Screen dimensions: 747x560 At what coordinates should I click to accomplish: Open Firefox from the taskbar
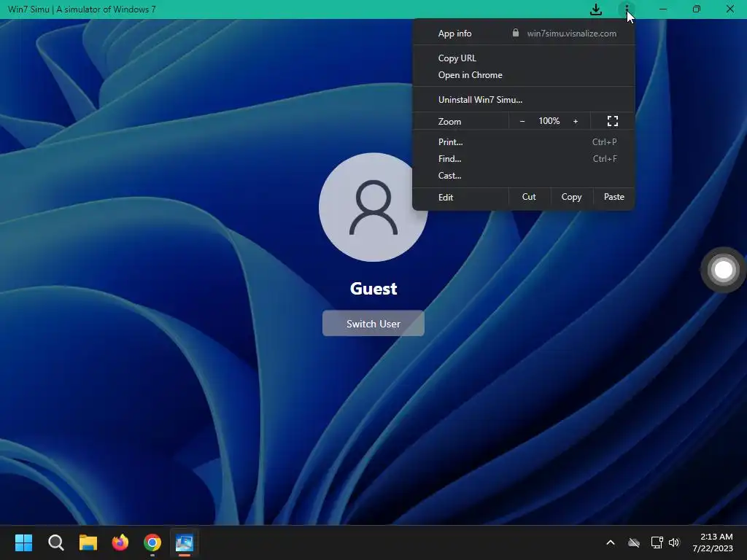[120, 542]
